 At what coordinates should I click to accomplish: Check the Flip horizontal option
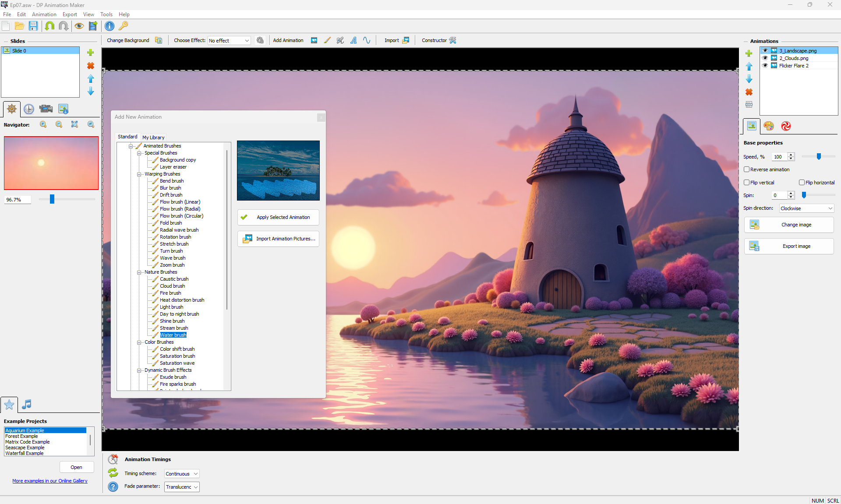[802, 183]
